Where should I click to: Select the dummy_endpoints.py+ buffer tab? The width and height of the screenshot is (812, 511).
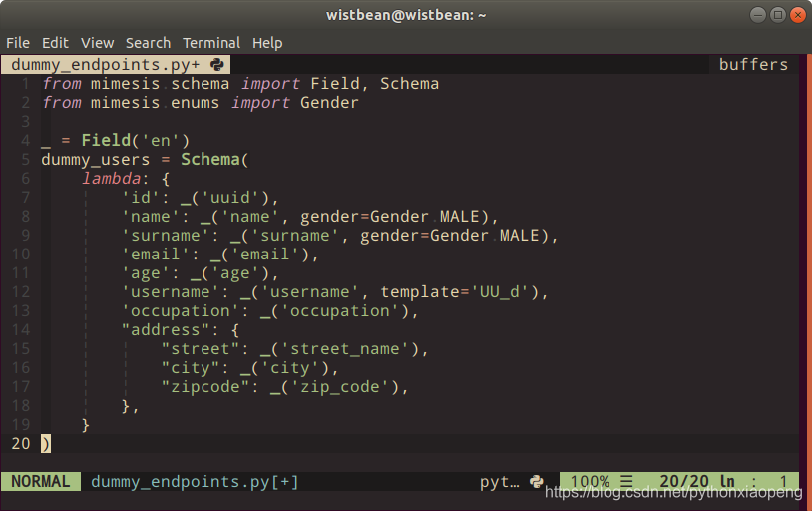(116, 64)
